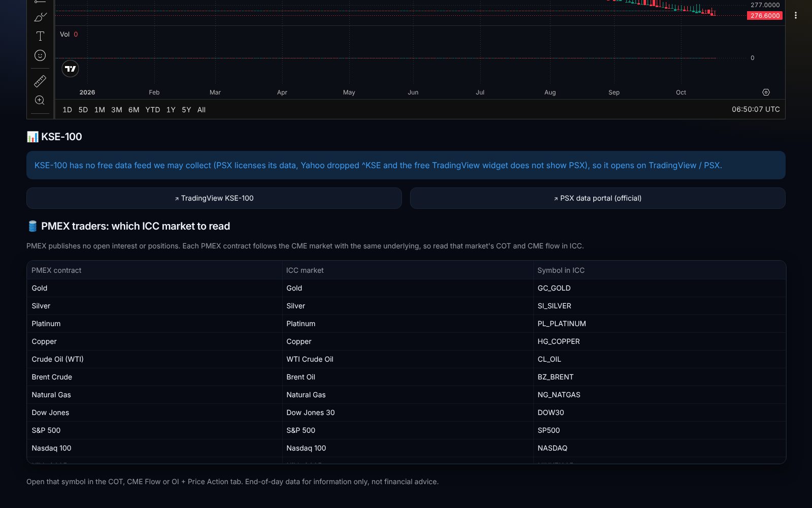
Task: Set chart range to 1D
Action: [67, 110]
